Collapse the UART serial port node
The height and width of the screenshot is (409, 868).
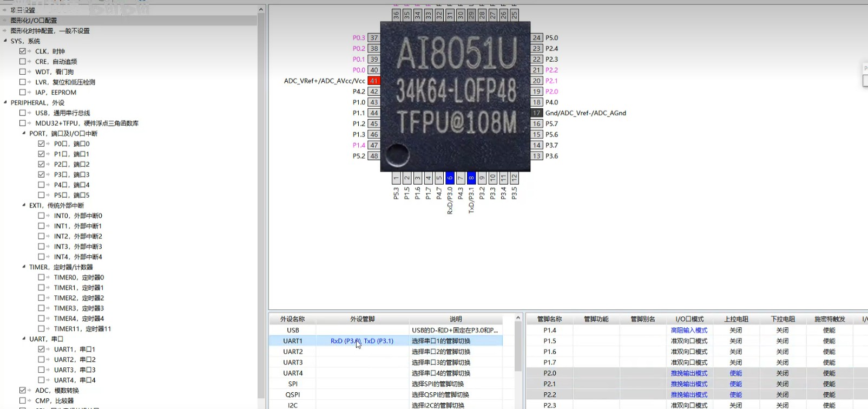(x=24, y=339)
